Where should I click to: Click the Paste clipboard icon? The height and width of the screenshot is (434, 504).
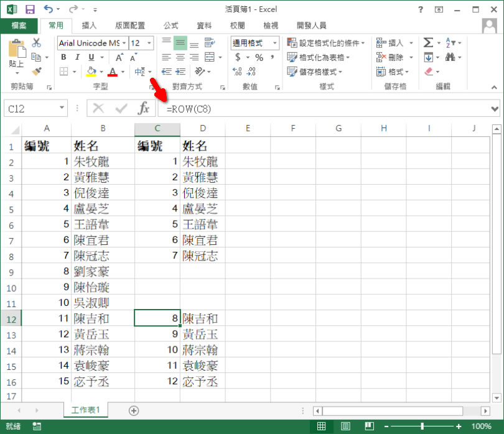coord(17,49)
